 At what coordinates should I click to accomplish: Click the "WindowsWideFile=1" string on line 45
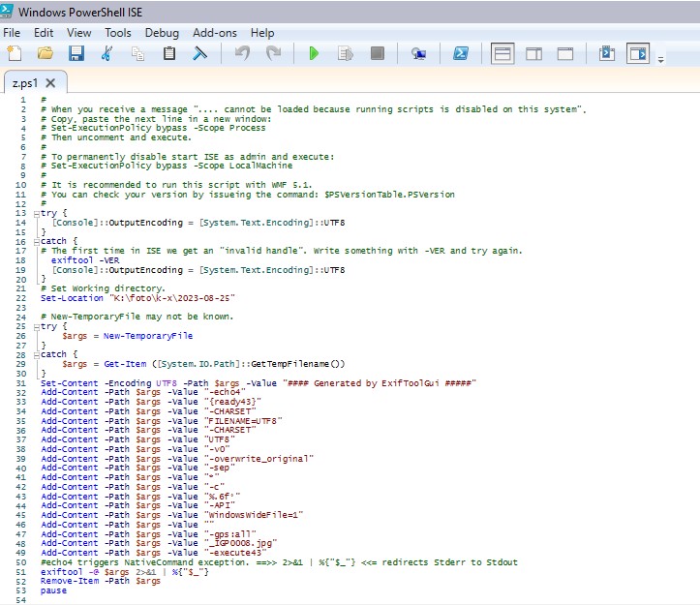[x=254, y=515]
